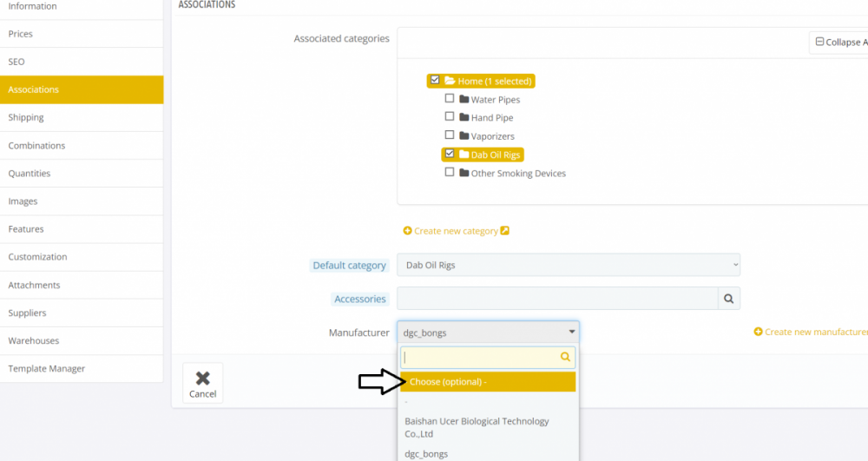The image size is (868, 461).
Task: Click the Other Smoking Devices category name
Action: (x=518, y=174)
